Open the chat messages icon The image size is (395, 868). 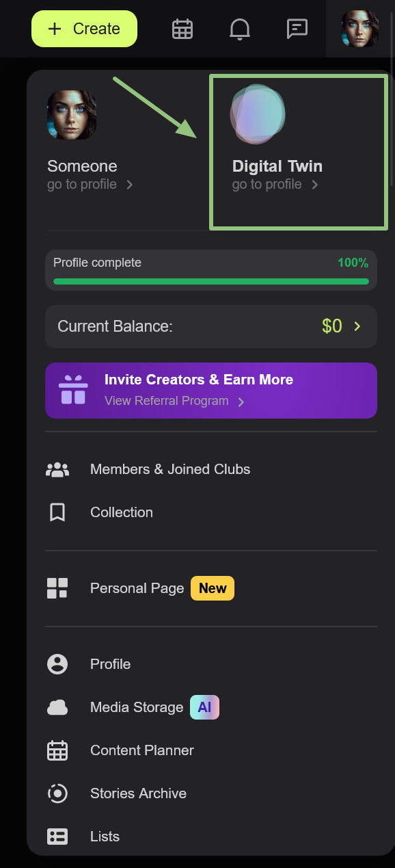tap(297, 29)
